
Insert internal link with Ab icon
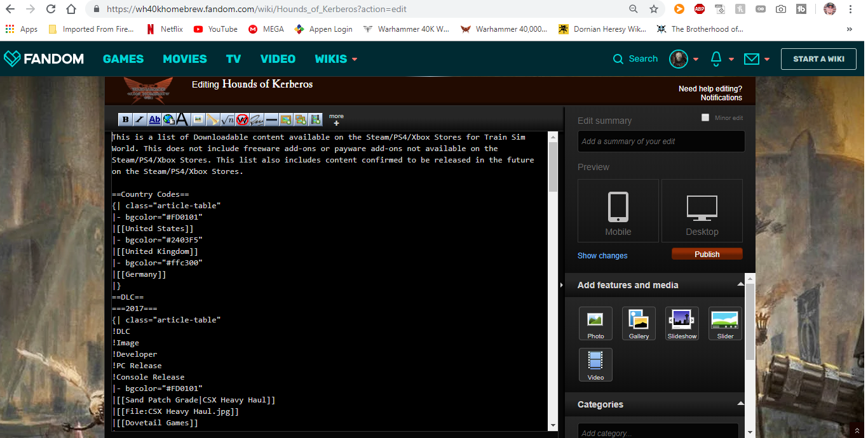tap(154, 119)
